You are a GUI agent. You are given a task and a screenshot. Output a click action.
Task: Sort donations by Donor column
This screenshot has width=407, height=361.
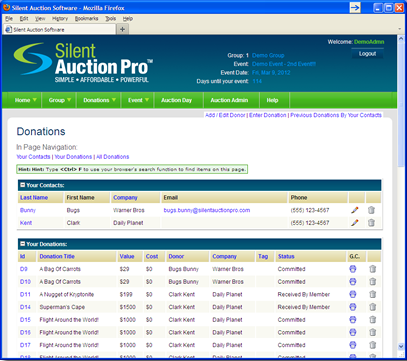[176, 256]
